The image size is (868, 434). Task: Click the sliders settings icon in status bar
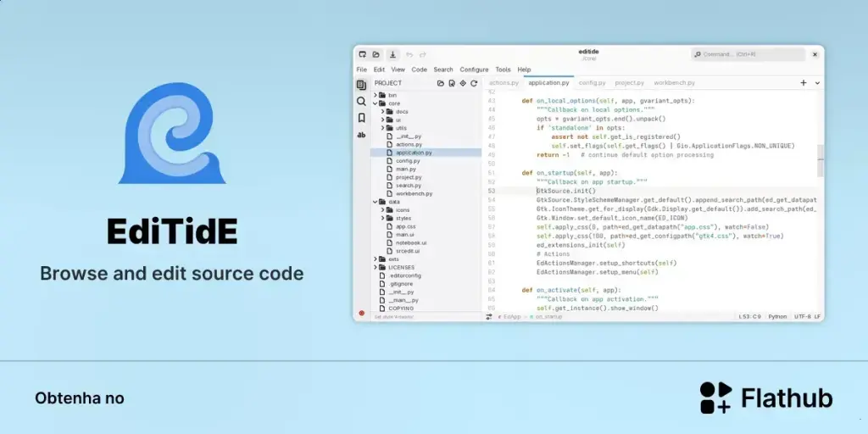coord(489,317)
